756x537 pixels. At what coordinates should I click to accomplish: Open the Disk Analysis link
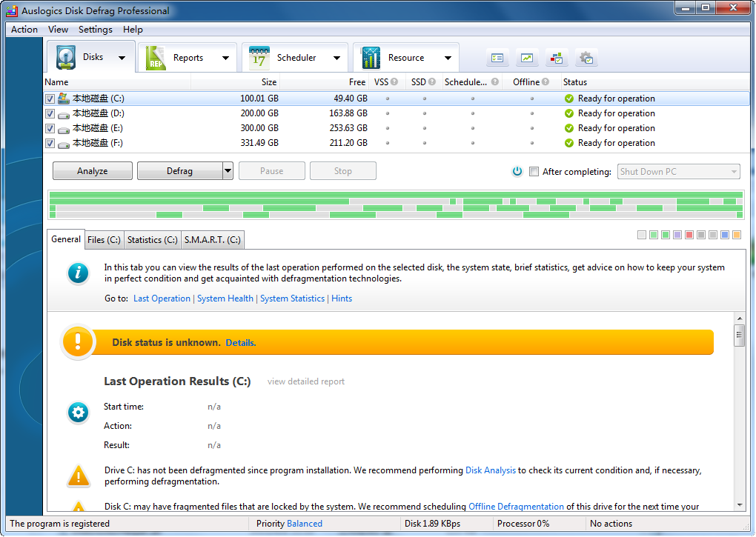(x=491, y=470)
